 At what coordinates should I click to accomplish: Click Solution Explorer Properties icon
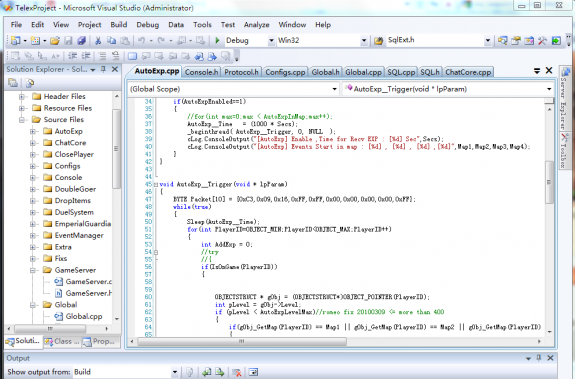[x=13, y=83]
